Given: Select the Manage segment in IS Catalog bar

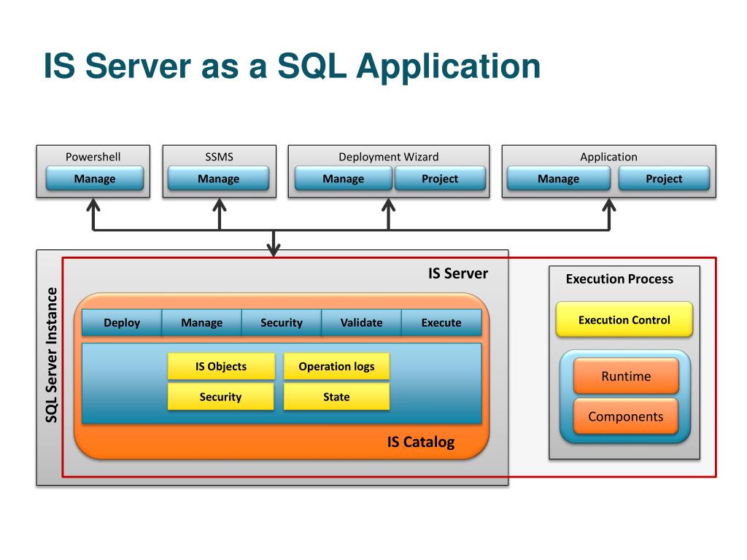Looking at the screenshot, I should coord(202,322).
